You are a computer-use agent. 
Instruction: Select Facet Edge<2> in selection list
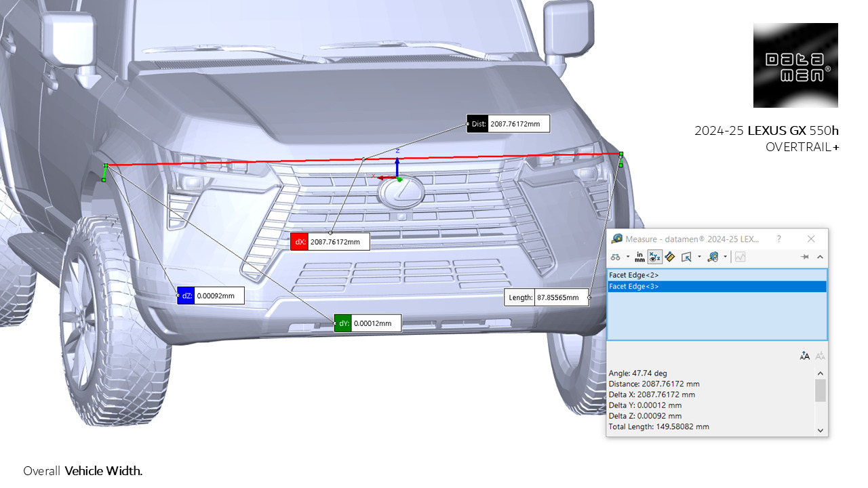pos(717,275)
